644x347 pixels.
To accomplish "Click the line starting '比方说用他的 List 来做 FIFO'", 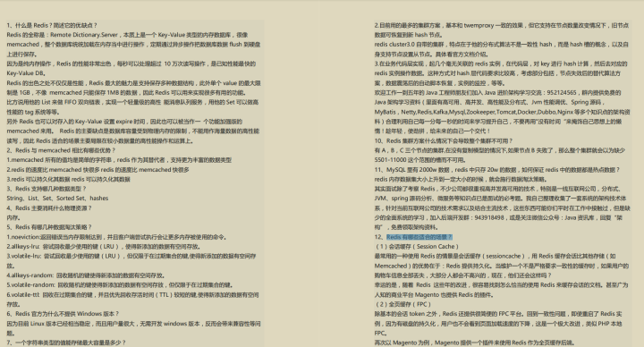I will click(x=132, y=102).
